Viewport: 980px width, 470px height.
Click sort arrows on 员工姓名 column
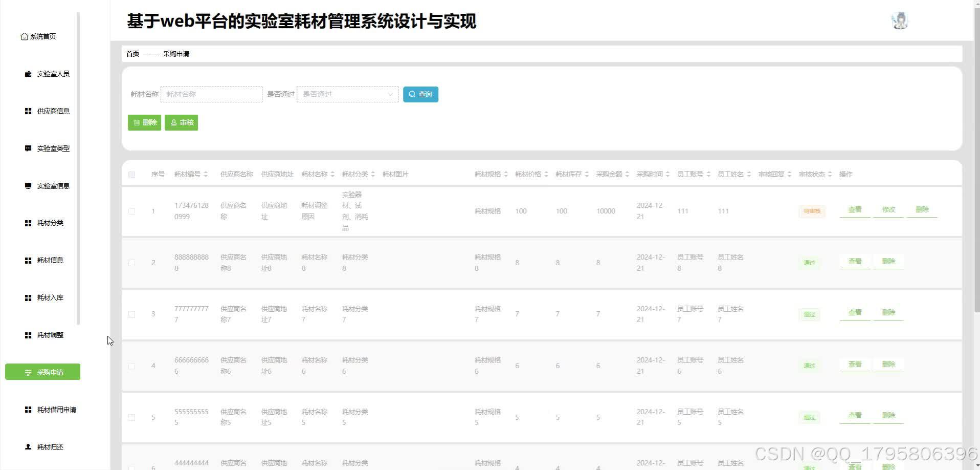(x=749, y=175)
